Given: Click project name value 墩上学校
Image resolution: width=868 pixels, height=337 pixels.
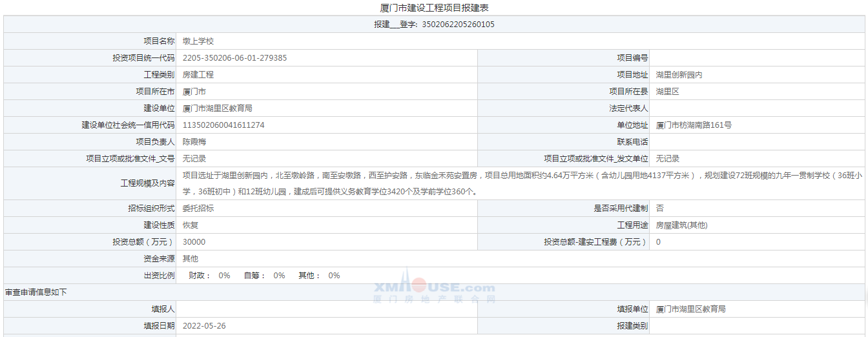Looking at the screenshot, I should tap(198, 41).
